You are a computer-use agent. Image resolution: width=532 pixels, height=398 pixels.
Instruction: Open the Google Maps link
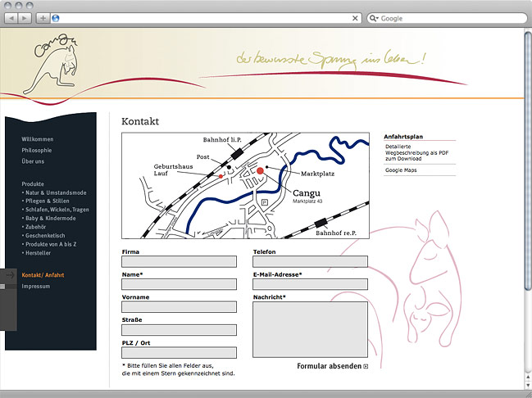[x=400, y=170]
